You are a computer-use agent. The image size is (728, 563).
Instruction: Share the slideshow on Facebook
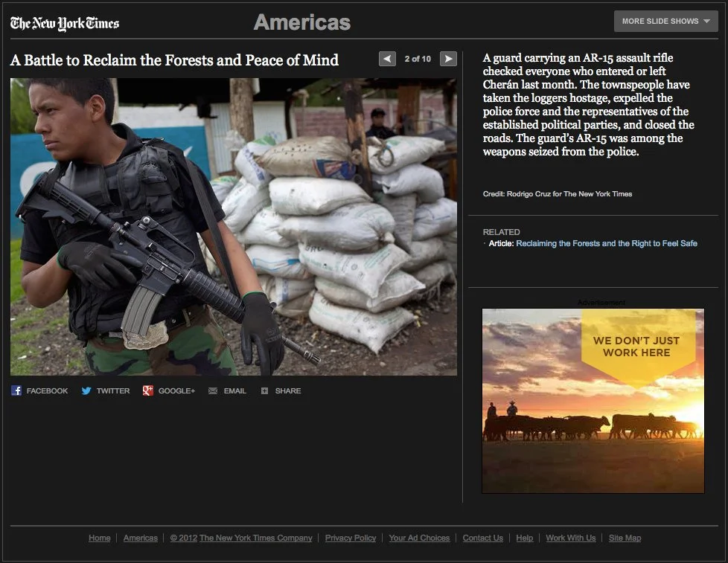39,390
